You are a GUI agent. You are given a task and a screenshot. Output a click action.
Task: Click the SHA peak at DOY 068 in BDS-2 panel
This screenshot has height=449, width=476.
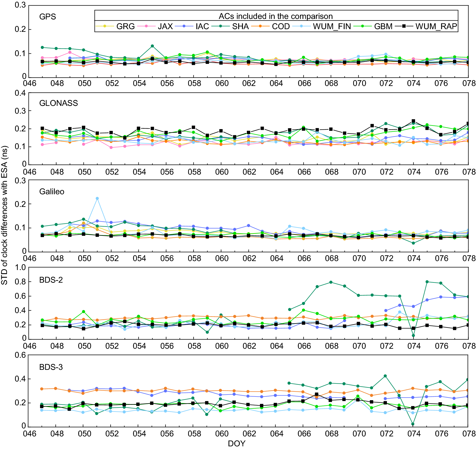(x=331, y=282)
